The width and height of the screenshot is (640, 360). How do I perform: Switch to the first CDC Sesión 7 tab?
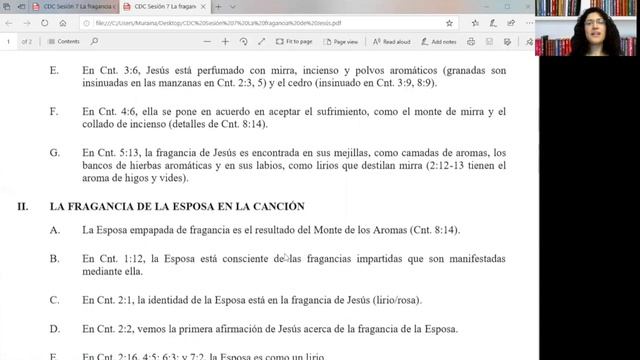tap(74, 7)
